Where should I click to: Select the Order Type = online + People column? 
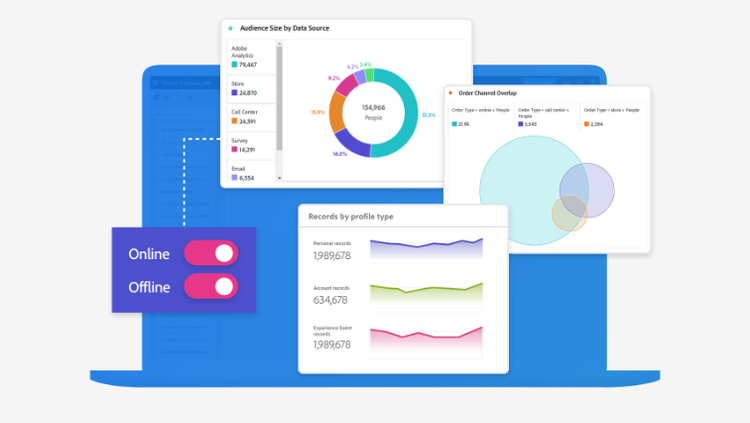481,117
